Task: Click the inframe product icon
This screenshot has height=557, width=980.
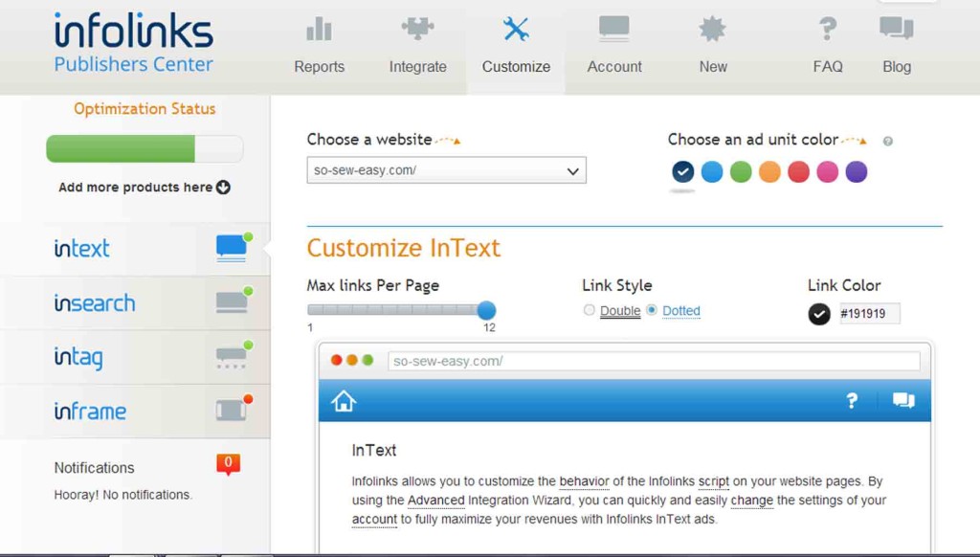Action: click(x=233, y=409)
